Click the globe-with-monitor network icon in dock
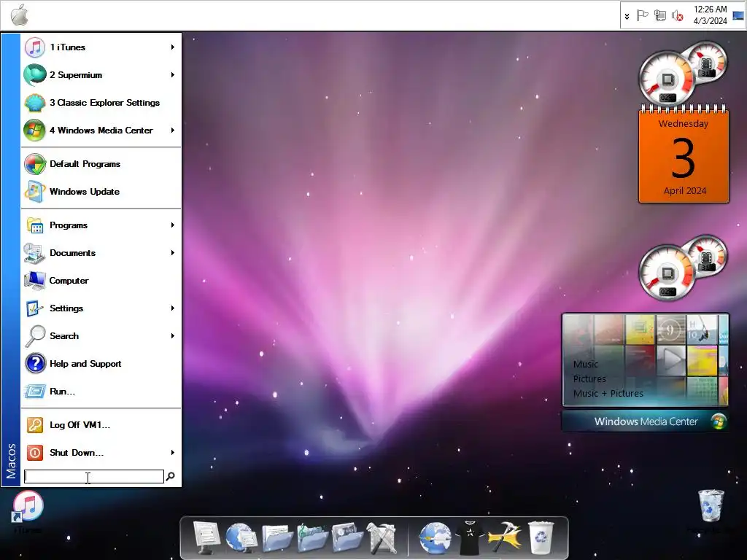 (241, 537)
